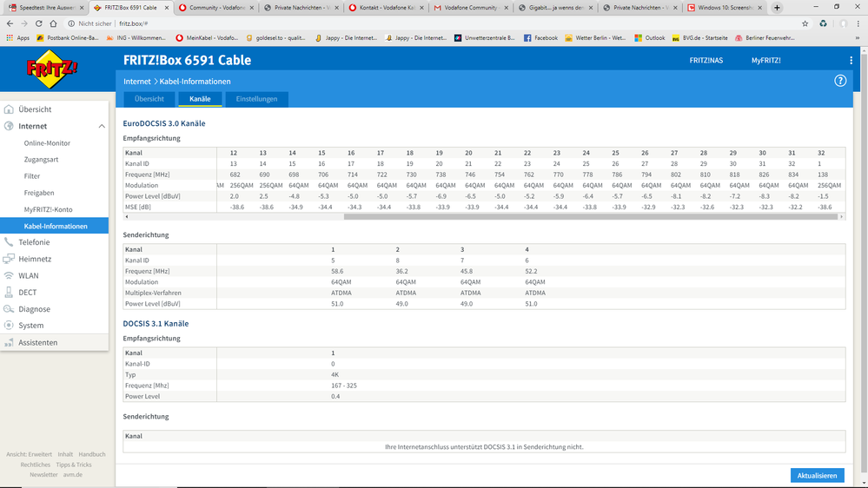Click the Assistenten wizard icon
This screenshot has width=868, height=488.
pyautogui.click(x=9, y=342)
